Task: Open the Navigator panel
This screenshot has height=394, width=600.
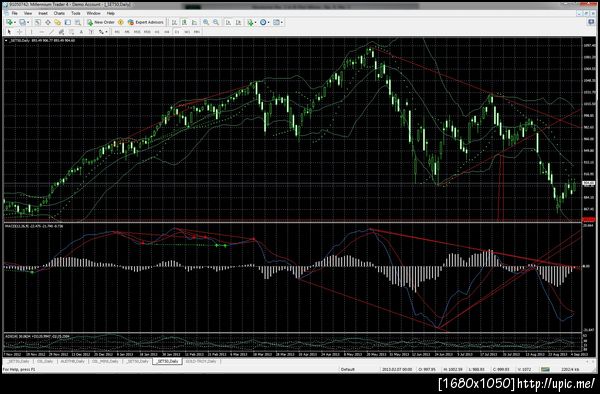Action: coord(57,22)
